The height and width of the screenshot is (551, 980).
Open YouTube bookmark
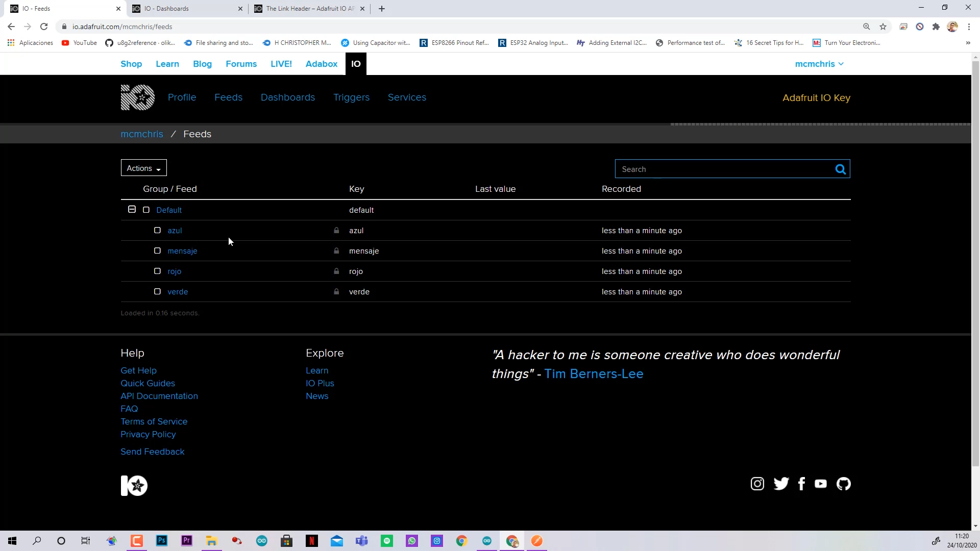pos(79,43)
